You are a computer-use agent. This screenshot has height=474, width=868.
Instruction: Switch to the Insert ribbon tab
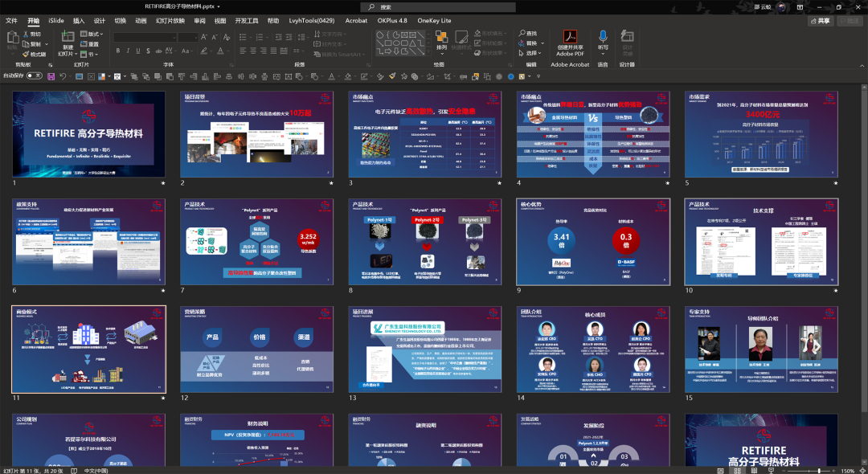pyautogui.click(x=79, y=21)
